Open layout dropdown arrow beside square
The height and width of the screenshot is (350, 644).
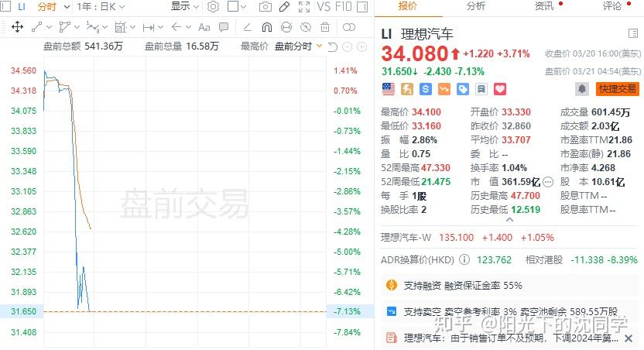point(243,7)
